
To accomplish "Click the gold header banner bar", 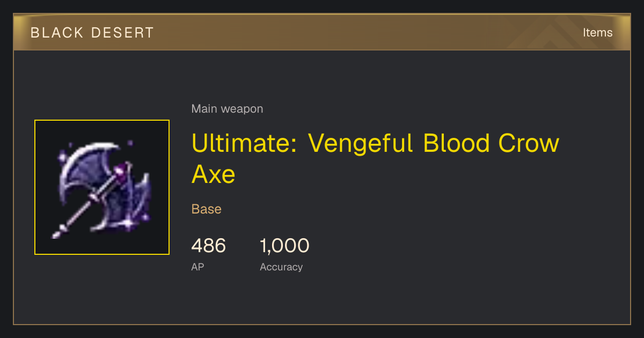I will [322, 32].
